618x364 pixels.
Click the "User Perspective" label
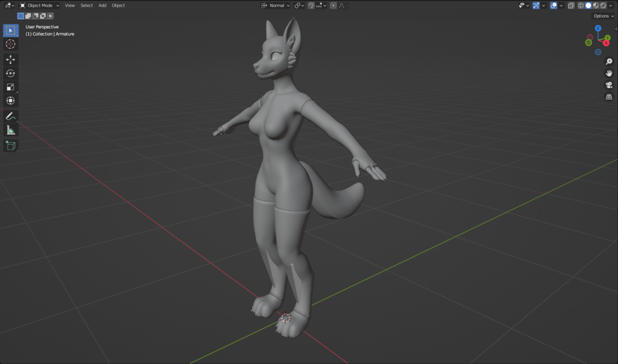pos(42,27)
